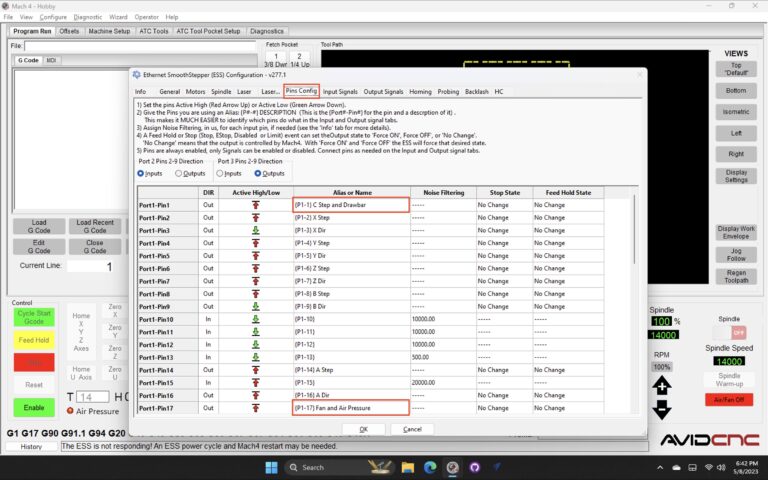Open Noise Filtering cell for Port1-Pin13

click(440, 357)
